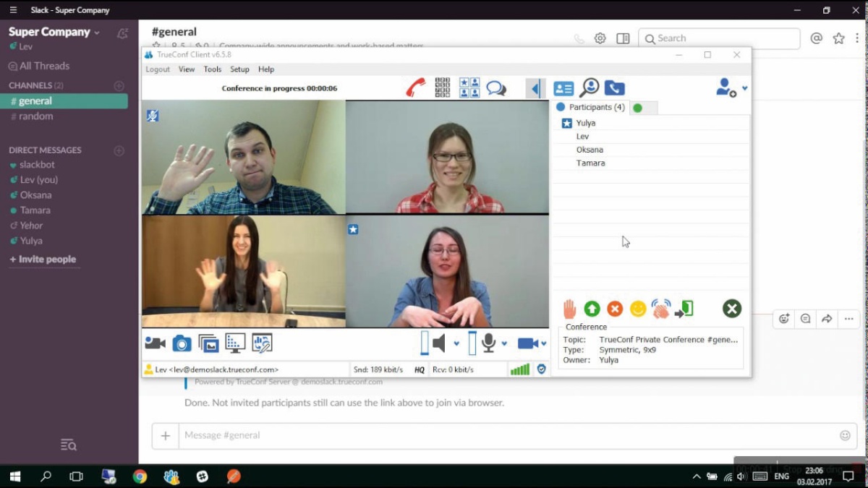Take a snapshot with camera icon
This screenshot has height=488, width=868.
tap(182, 343)
